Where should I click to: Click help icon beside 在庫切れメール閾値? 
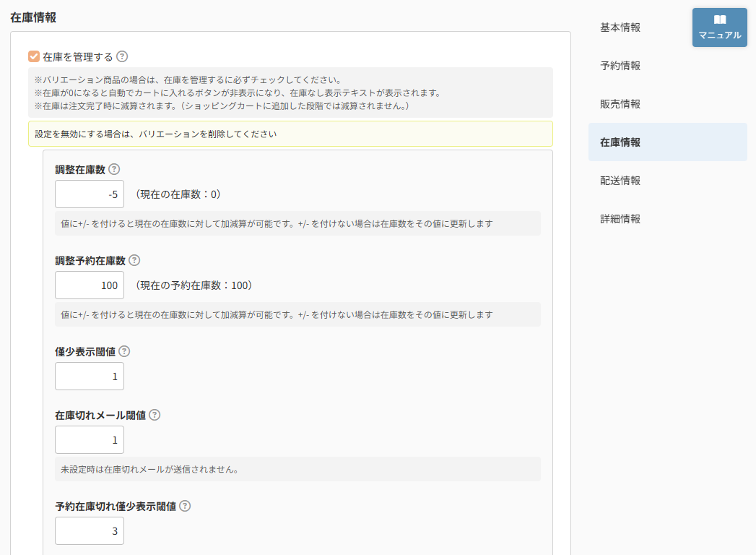(x=155, y=415)
